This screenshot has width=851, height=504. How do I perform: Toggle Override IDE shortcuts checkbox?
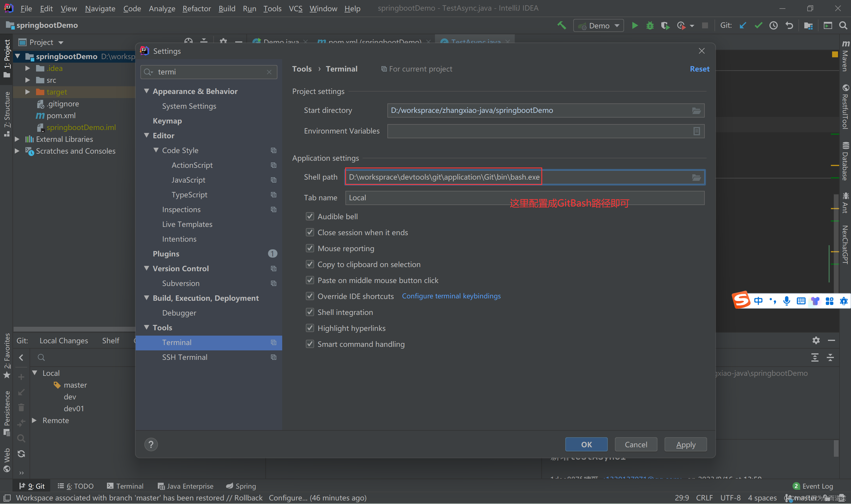pyautogui.click(x=310, y=296)
